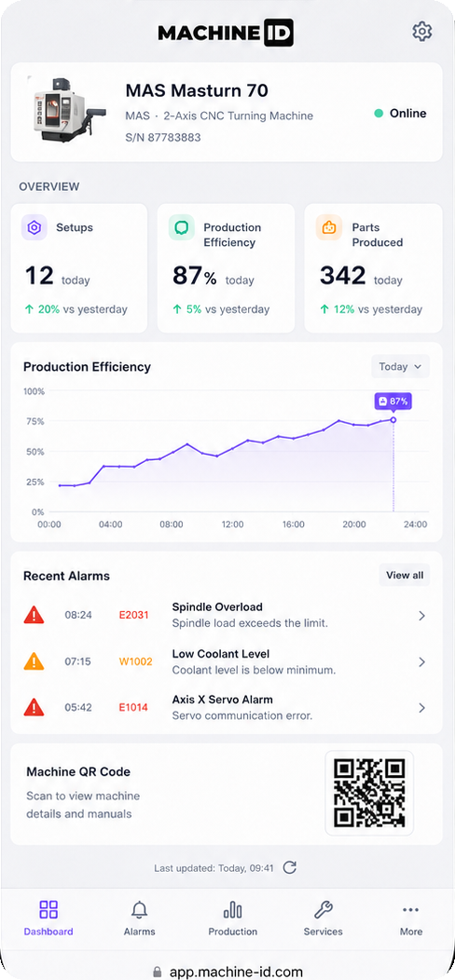The width and height of the screenshot is (455, 980).
Task: Tap the purple Setups hexagon icon
Action: pos(34,227)
